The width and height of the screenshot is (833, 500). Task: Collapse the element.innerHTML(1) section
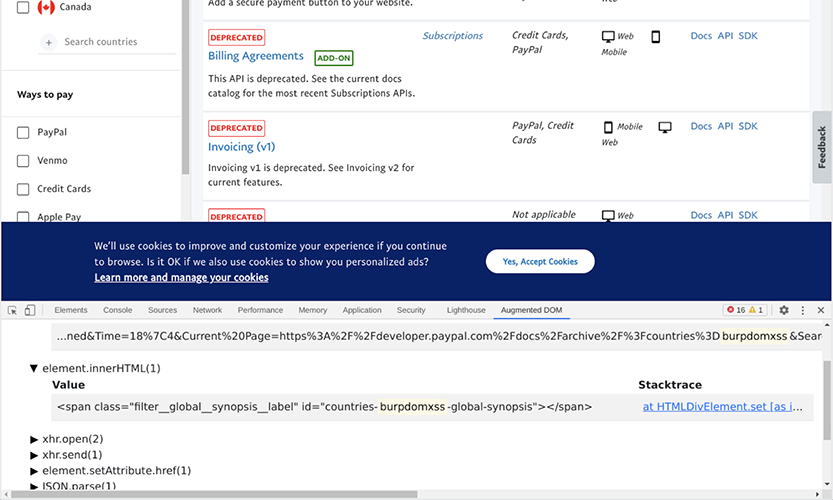[x=34, y=368]
